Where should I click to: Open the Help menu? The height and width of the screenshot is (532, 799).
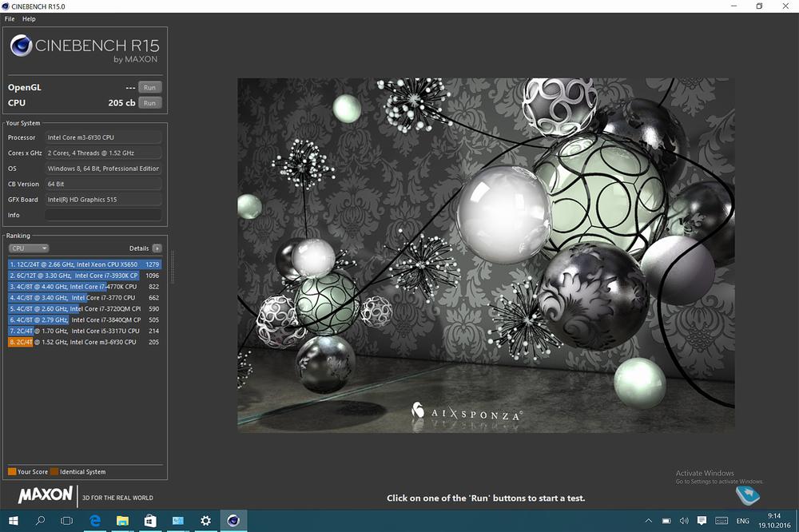tap(29, 18)
